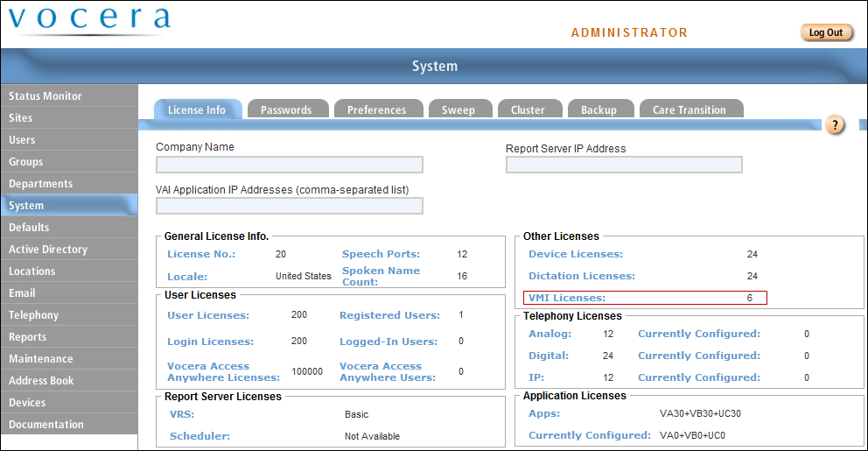The width and height of the screenshot is (868, 451).
Task: Switch to Care Transition tab
Action: pos(689,109)
